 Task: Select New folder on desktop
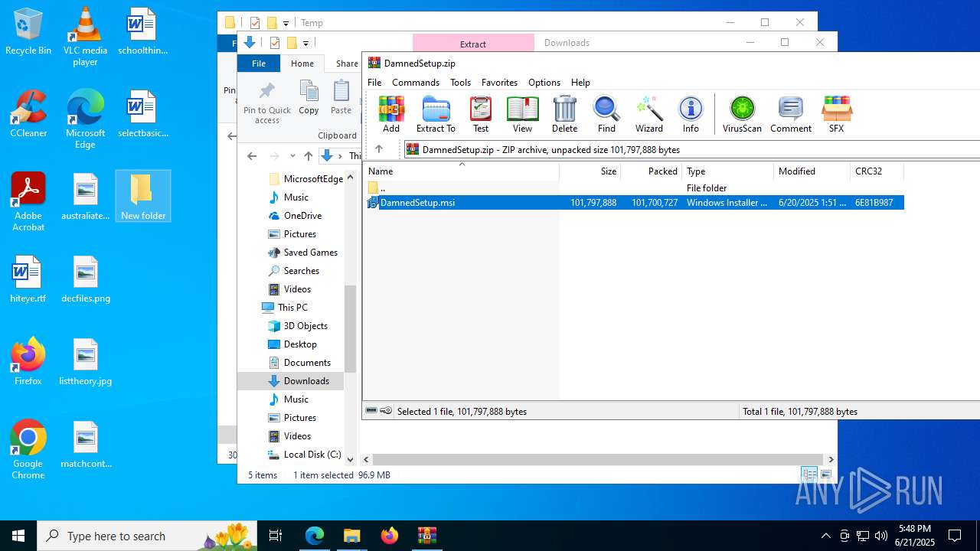coord(142,197)
